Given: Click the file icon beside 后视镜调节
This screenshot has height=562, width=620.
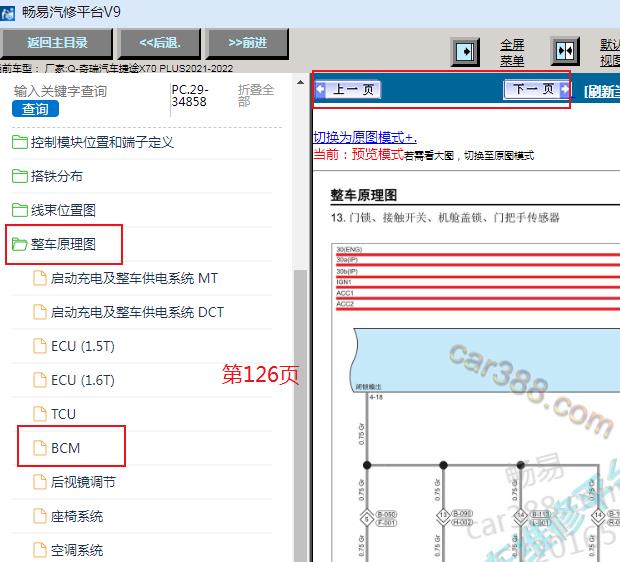Looking at the screenshot, I should (x=40, y=482).
